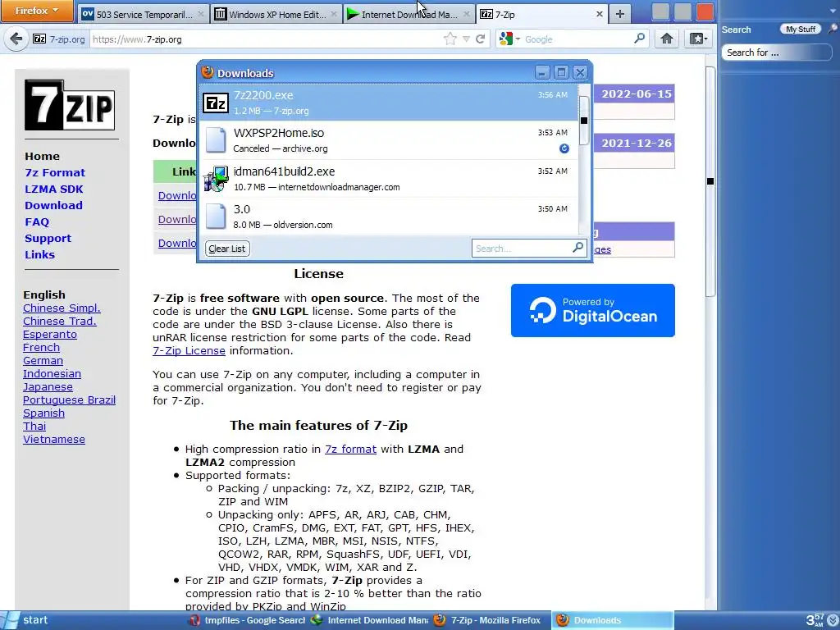Switch to Internet Download Manager taskbar item

(370, 620)
